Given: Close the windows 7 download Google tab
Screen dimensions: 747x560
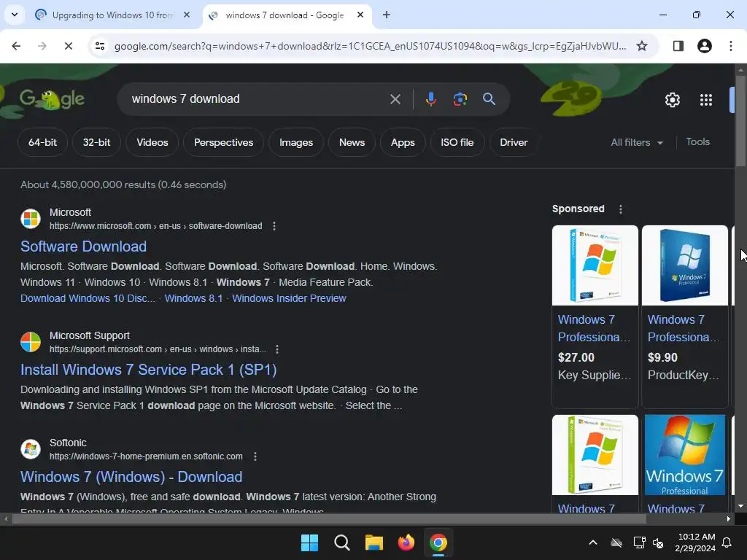Looking at the screenshot, I should coord(360,15).
